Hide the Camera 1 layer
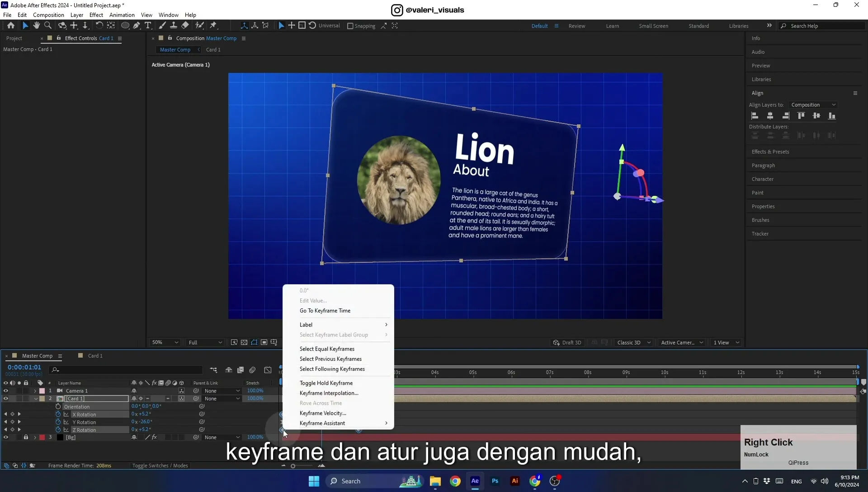 pyautogui.click(x=6, y=391)
